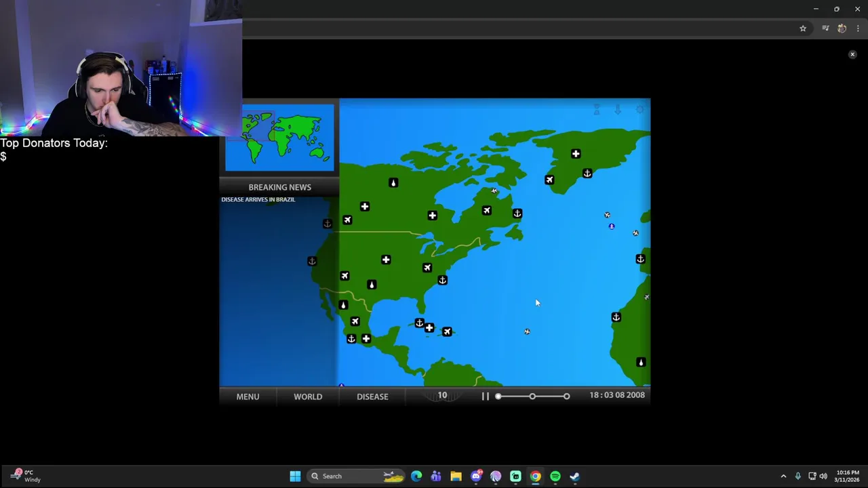Click the faded down arrow icon above map
Viewport: 868px width, 488px height.
coord(618,110)
